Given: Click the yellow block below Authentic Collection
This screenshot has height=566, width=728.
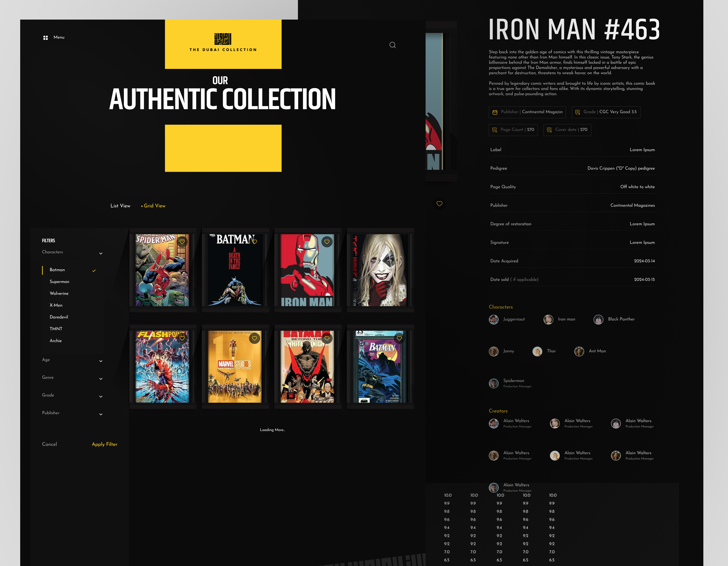Looking at the screenshot, I should (223, 148).
